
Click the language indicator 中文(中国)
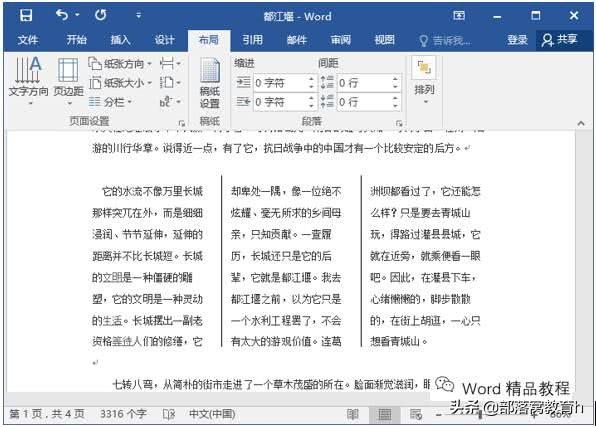tap(212, 414)
